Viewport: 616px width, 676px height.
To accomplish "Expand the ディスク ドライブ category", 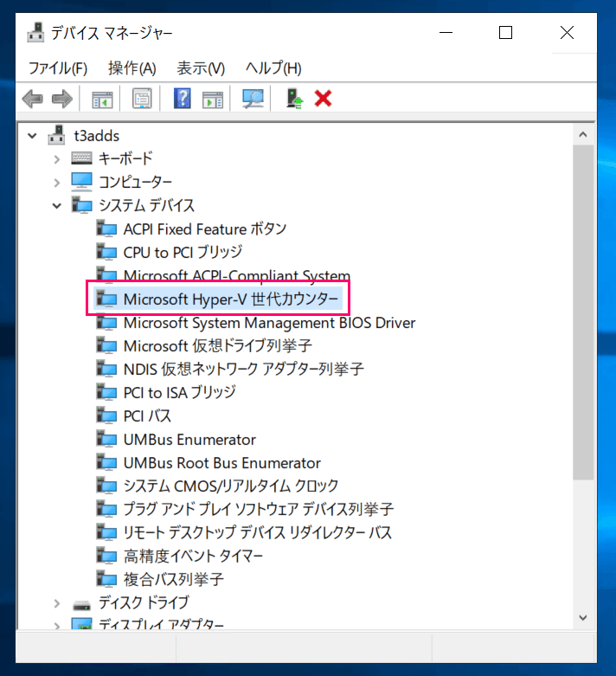I will [57, 603].
